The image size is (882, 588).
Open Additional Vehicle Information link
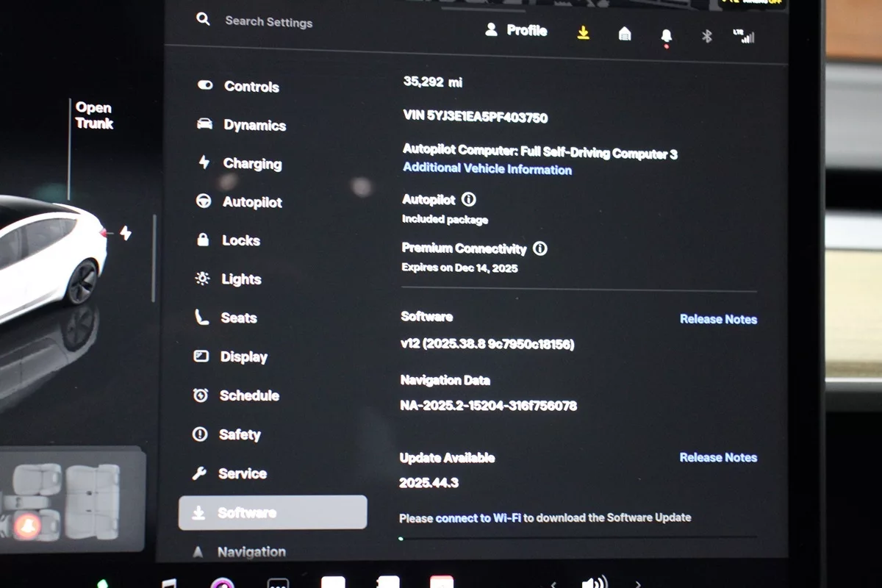[x=487, y=169]
